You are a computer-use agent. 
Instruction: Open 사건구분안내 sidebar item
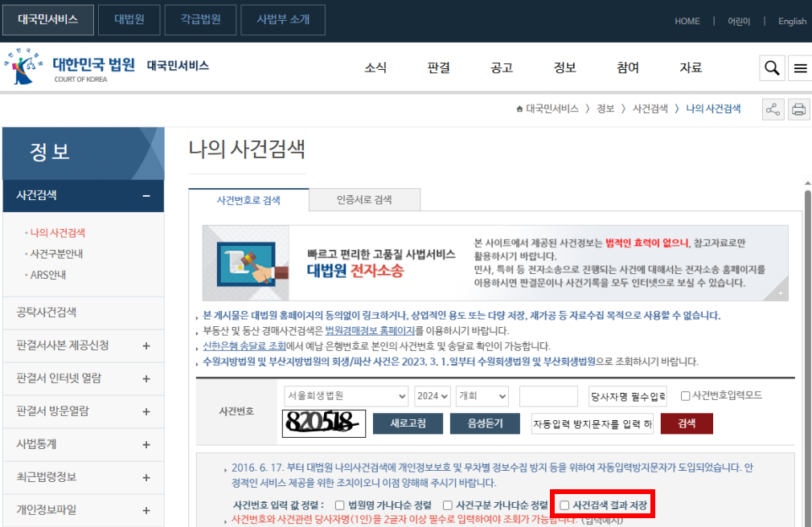point(56,254)
